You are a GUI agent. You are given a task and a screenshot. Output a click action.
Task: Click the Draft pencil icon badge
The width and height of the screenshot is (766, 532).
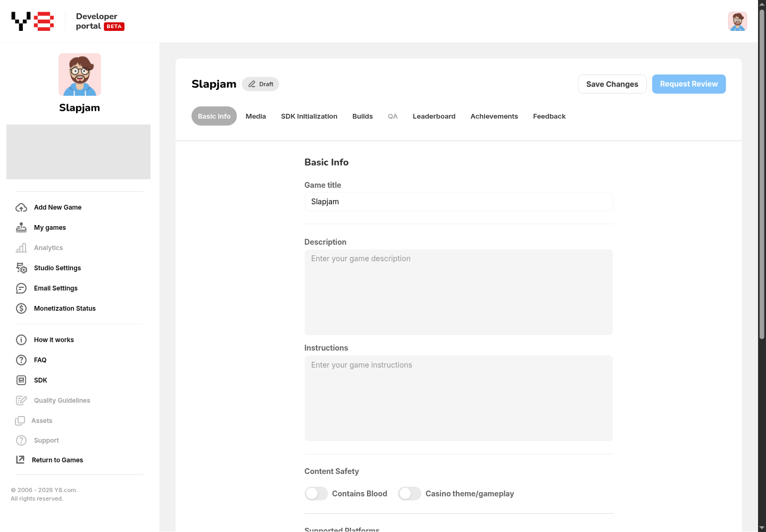(x=260, y=84)
